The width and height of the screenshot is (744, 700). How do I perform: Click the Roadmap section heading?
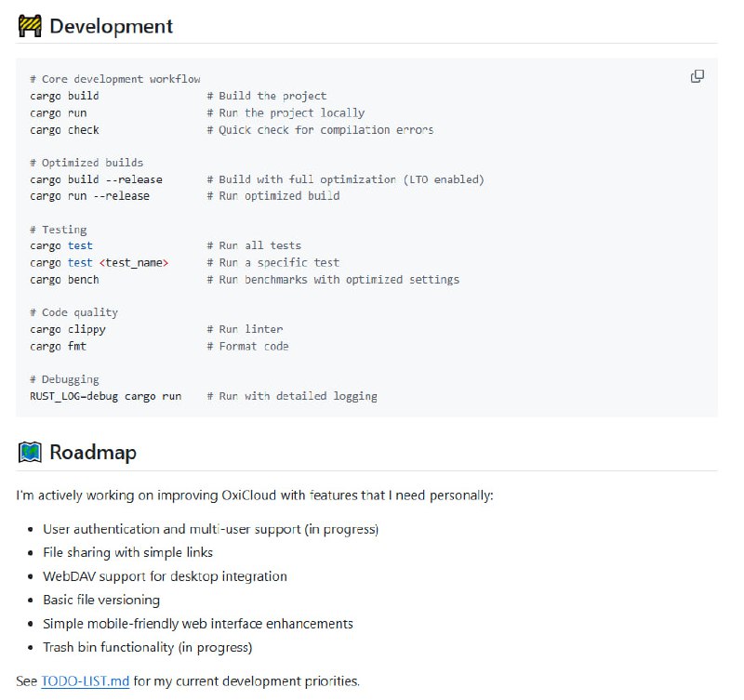92,453
